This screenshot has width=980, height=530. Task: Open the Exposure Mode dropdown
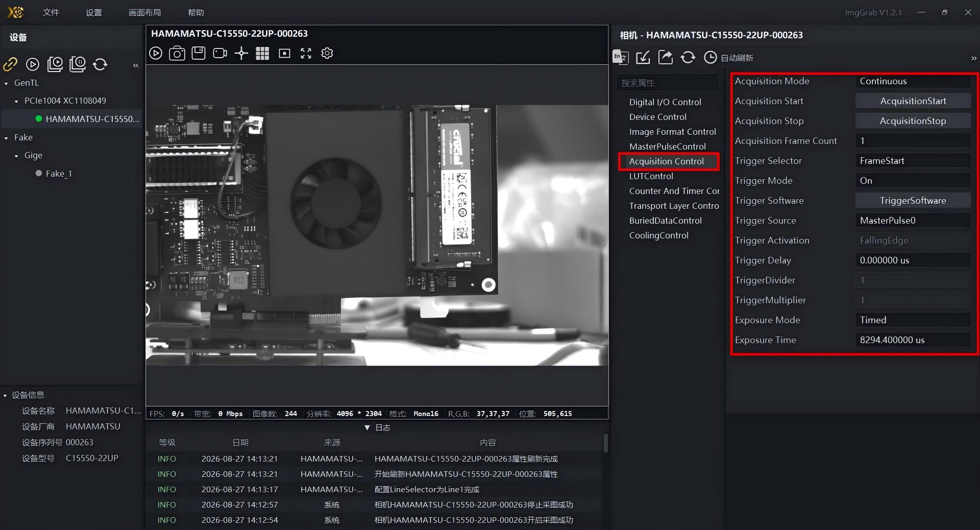(x=913, y=320)
